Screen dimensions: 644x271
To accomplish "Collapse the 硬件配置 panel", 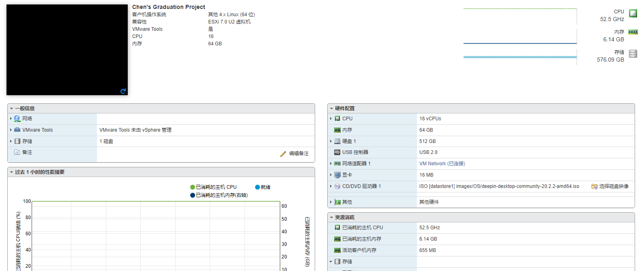I will 331,109.
